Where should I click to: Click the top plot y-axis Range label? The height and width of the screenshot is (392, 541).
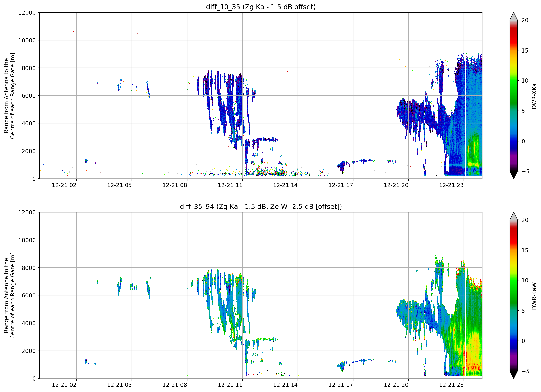(x=10, y=96)
